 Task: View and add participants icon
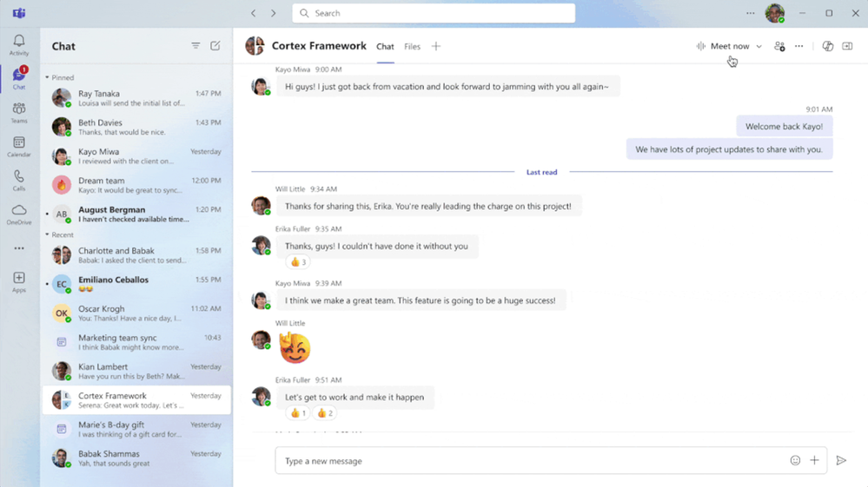(779, 46)
